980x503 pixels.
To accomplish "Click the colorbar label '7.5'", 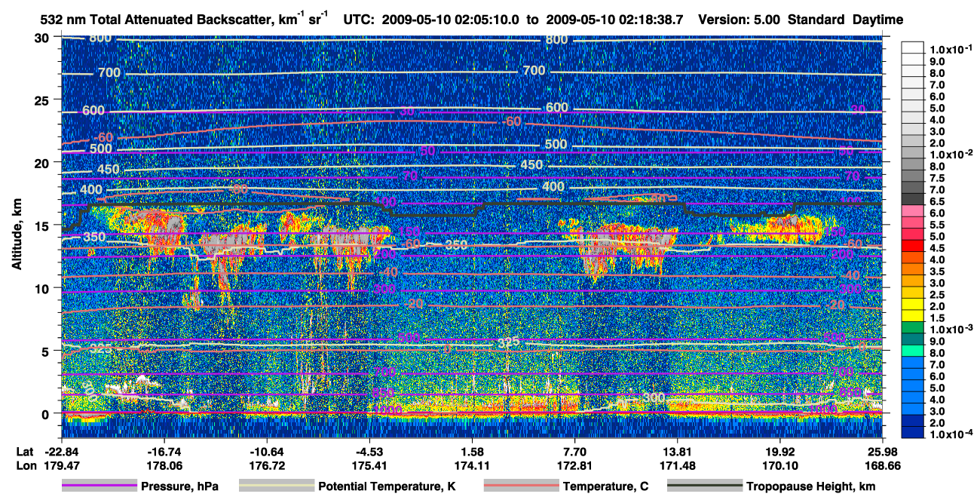I will 936,178.
